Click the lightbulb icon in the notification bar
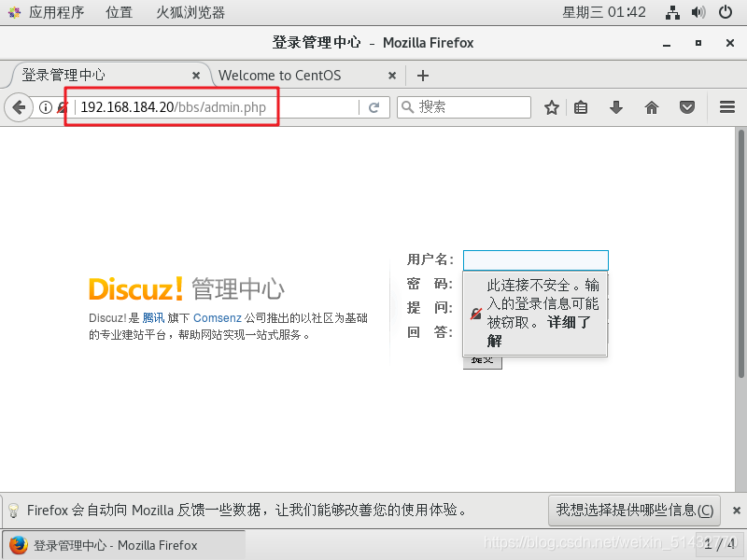747x560 pixels. [13, 511]
